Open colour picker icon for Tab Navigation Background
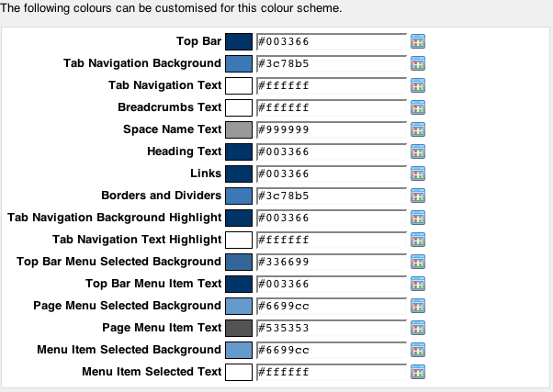The image size is (553, 392). point(417,64)
